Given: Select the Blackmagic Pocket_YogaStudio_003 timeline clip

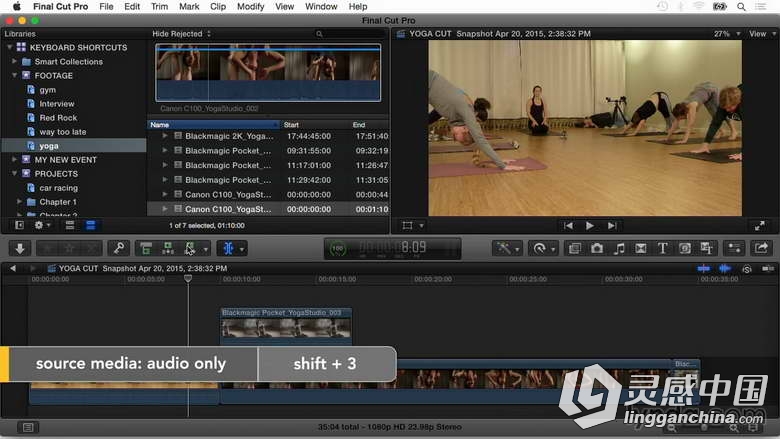Looking at the screenshot, I should (286, 326).
